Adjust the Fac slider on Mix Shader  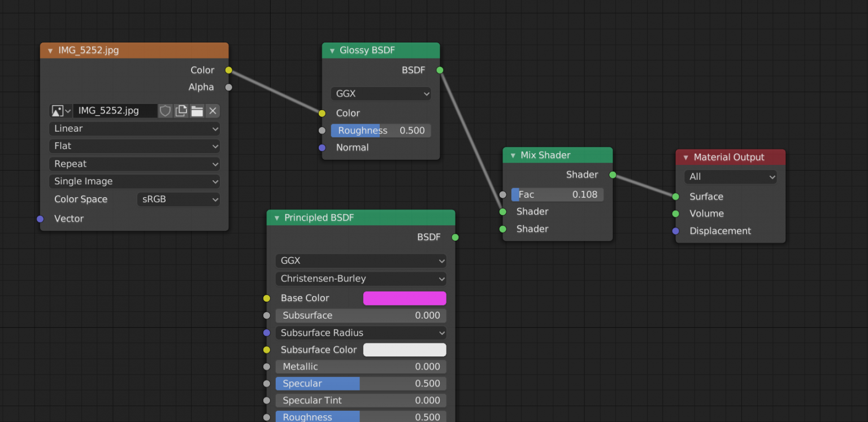557,194
